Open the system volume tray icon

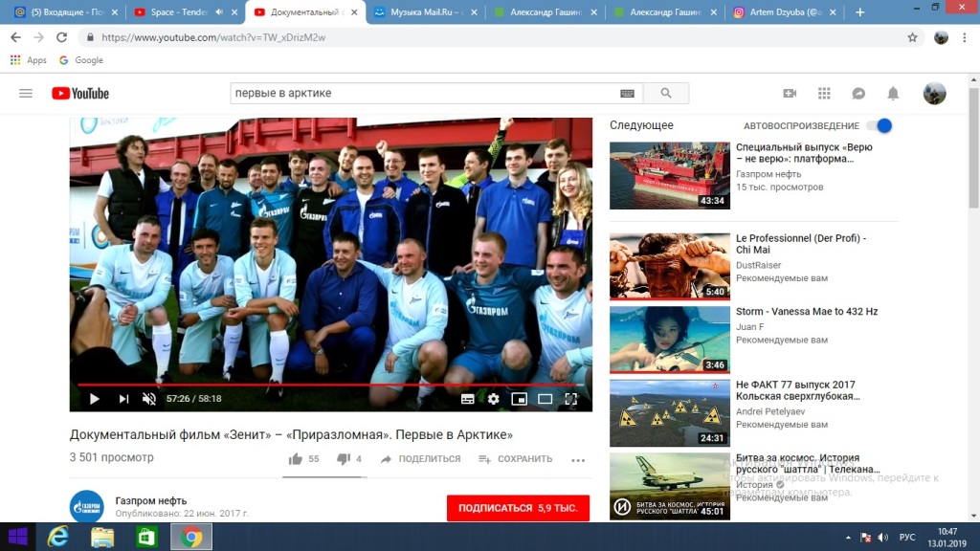[x=882, y=538]
